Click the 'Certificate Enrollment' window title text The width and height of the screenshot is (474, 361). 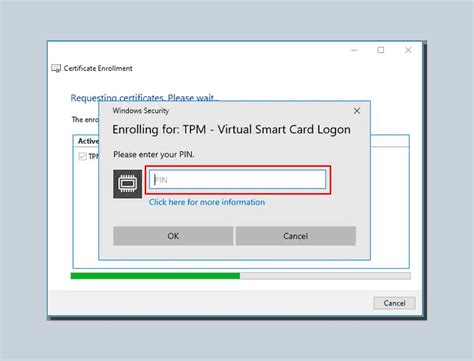click(98, 68)
